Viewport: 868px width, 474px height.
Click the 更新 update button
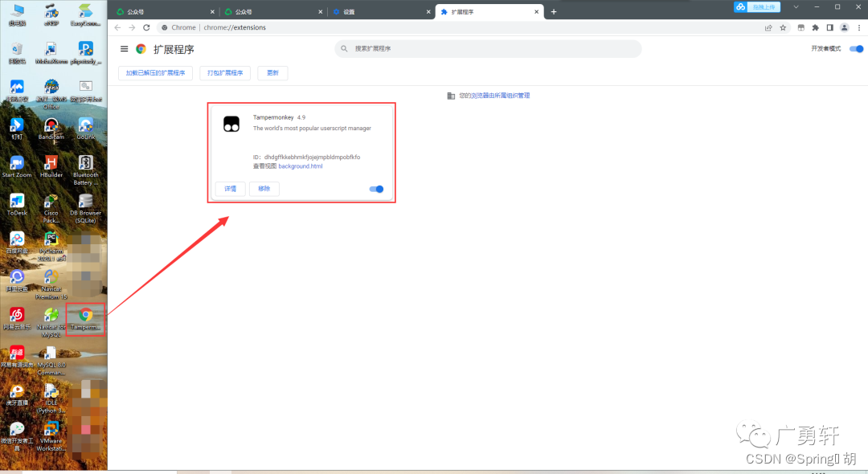(x=272, y=73)
